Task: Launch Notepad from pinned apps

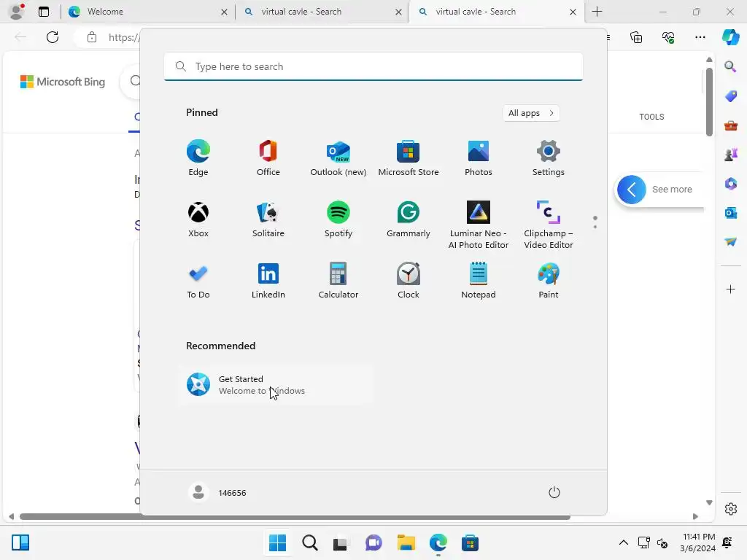Action: [479, 281]
